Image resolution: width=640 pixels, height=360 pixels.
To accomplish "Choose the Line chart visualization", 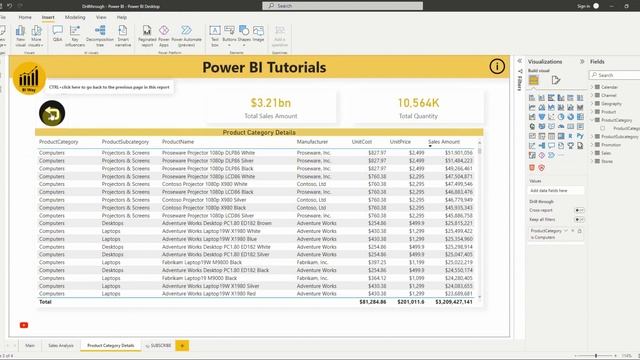I will pyautogui.click(x=532, y=107).
